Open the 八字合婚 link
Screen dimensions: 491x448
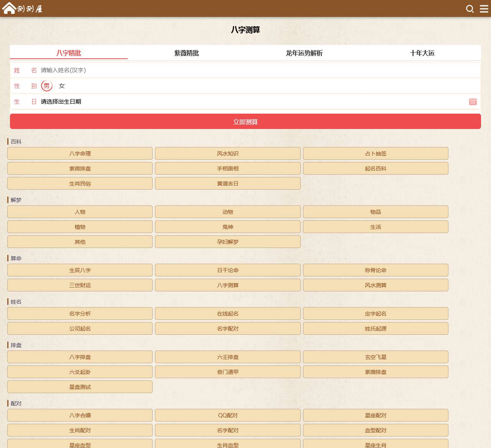pyautogui.click(x=80, y=415)
